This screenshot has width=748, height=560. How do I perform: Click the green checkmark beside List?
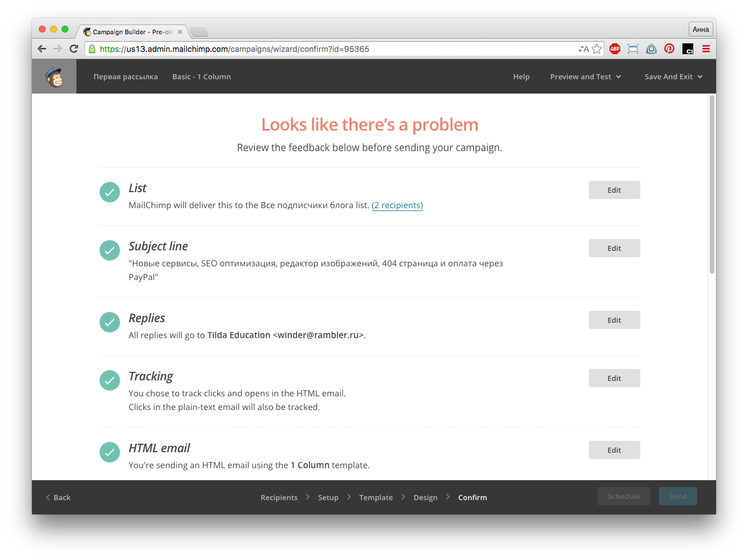[109, 192]
